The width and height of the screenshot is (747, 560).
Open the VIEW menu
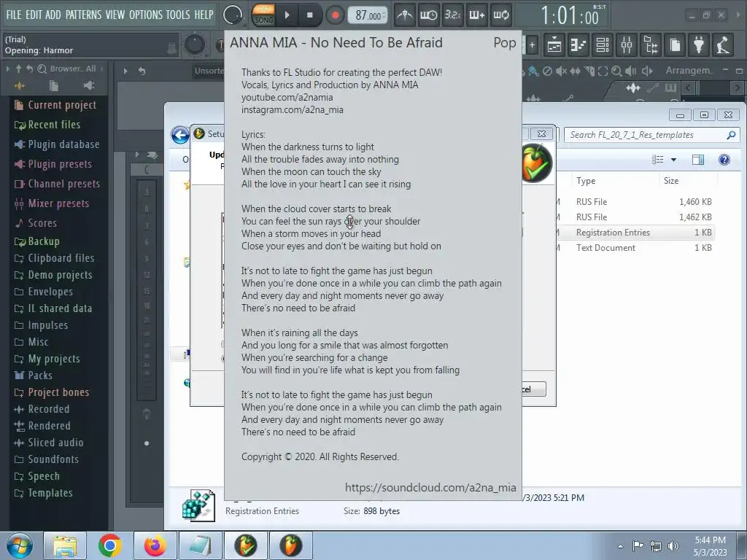point(115,15)
